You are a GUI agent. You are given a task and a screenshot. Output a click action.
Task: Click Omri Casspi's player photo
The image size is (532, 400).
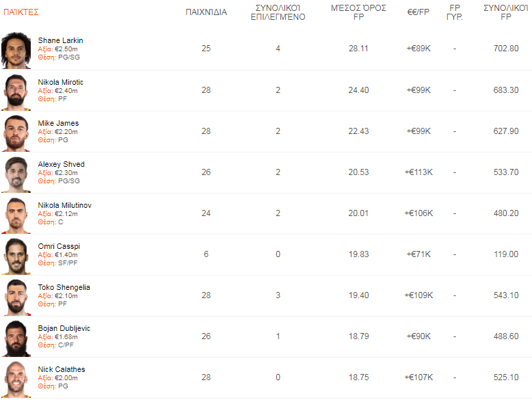16,255
